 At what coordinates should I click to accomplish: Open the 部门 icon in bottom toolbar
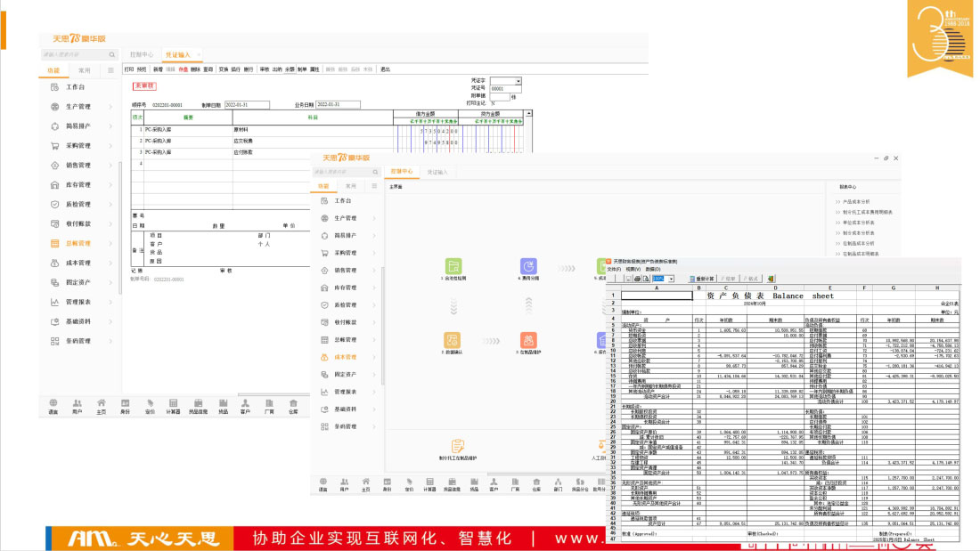tap(558, 485)
